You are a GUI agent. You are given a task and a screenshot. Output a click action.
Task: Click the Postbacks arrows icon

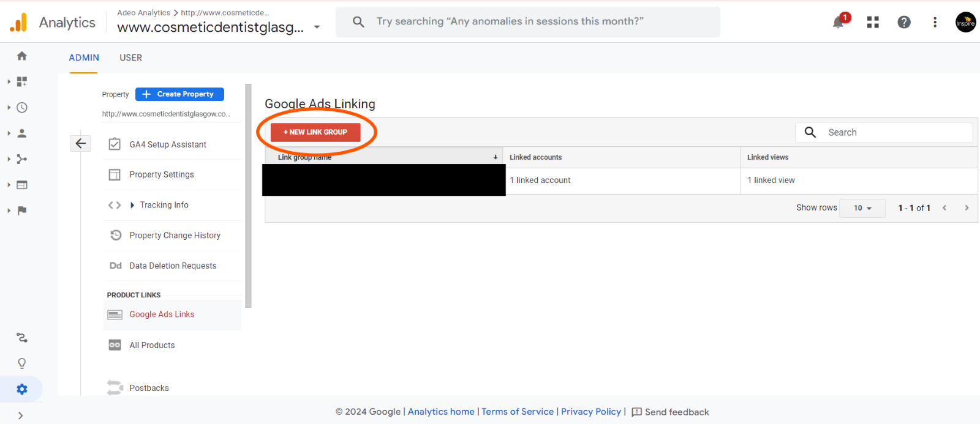tap(115, 387)
